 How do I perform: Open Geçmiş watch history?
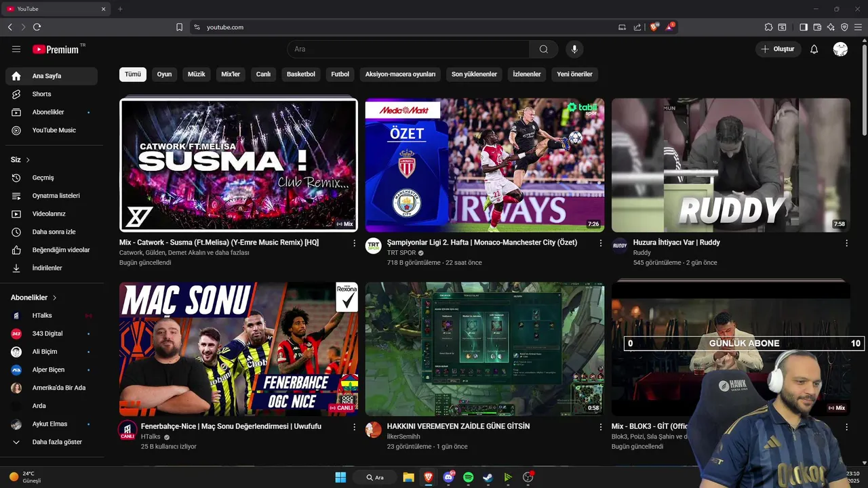coord(52,178)
